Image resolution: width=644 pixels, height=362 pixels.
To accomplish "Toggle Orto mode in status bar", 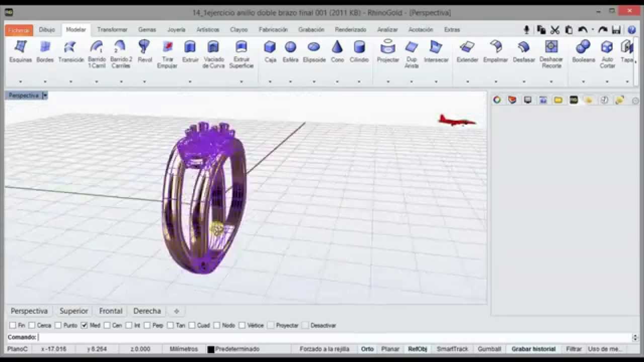I will (367, 349).
